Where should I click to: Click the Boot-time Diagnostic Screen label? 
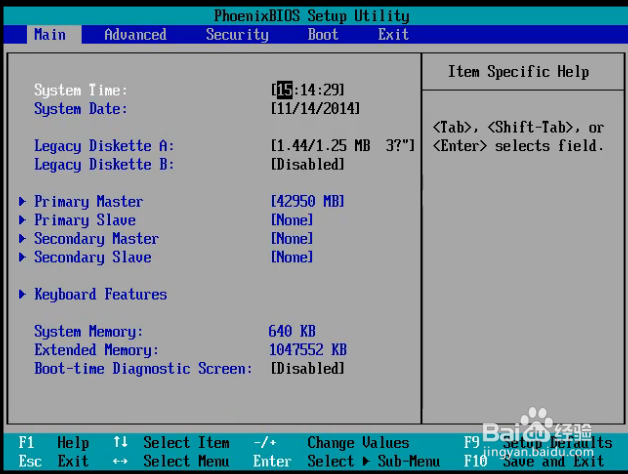point(143,369)
